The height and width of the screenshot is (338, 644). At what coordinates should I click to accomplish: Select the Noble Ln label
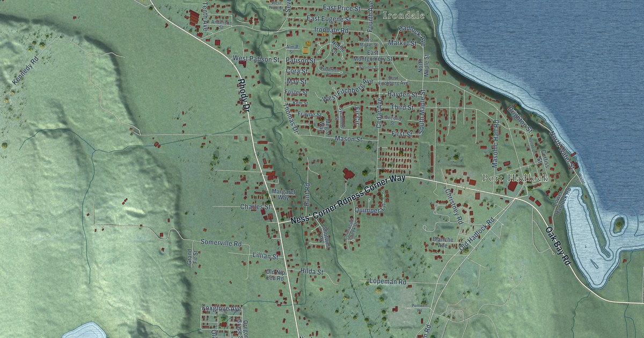tap(339, 48)
